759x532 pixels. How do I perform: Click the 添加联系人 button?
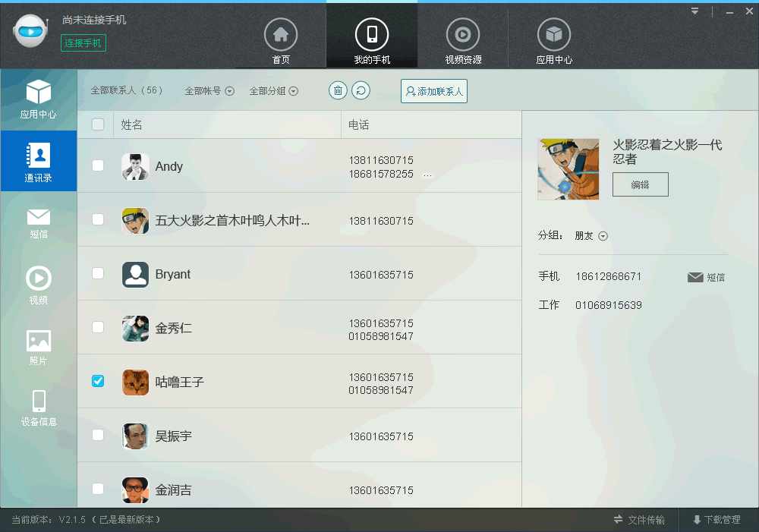coord(434,91)
